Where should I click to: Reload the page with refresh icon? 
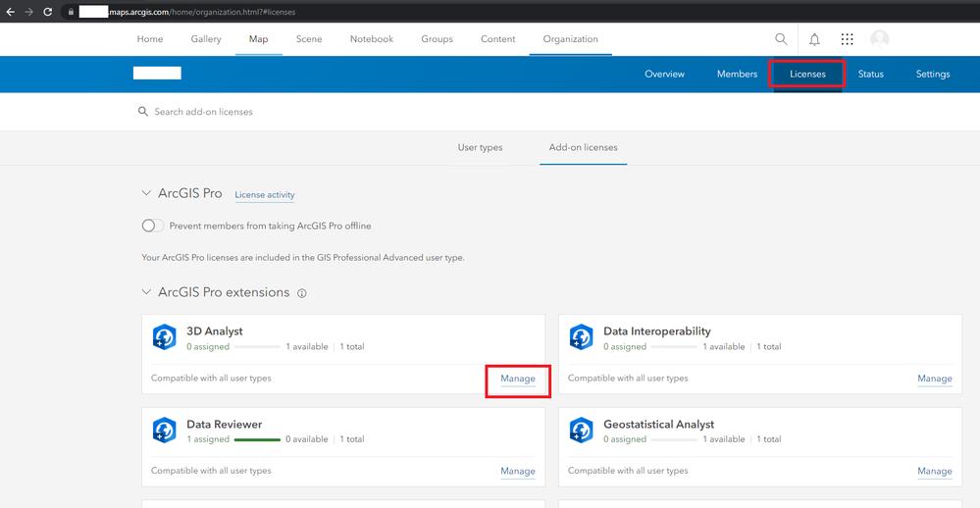coord(47,12)
